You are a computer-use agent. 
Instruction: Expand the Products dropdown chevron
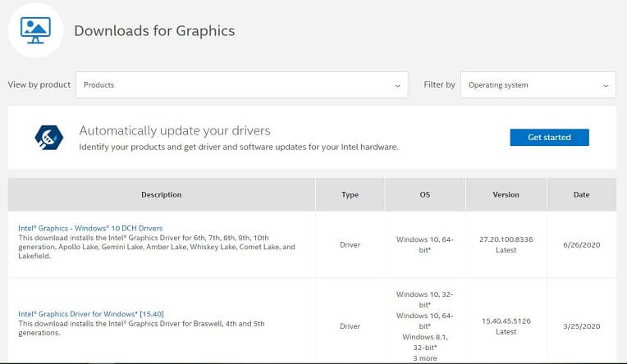click(397, 85)
